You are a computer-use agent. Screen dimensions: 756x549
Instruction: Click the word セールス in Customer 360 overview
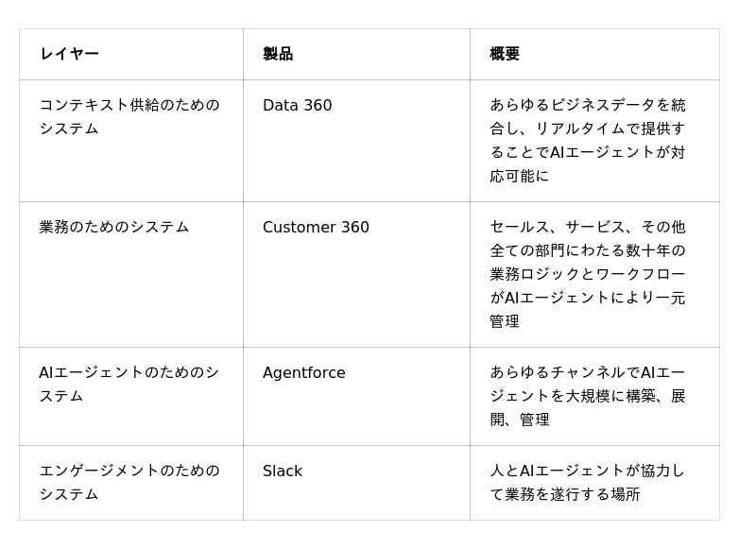(519, 227)
